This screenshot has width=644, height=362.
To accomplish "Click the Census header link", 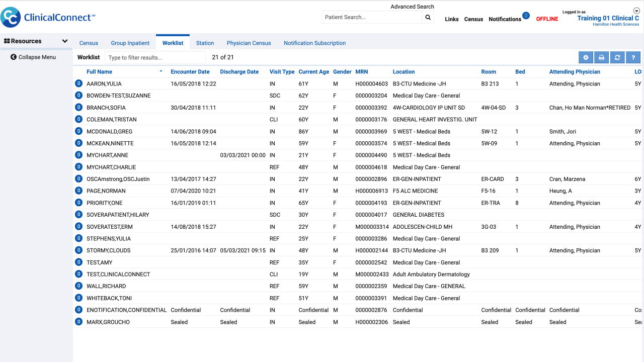I will click(x=473, y=19).
